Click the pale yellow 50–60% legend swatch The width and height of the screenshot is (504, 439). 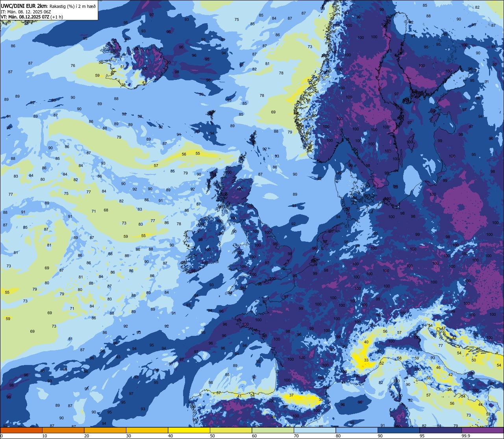pos(231,430)
